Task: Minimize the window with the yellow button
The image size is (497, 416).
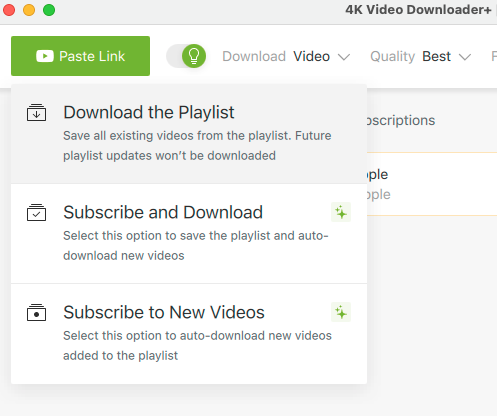Action: point(29,10)
